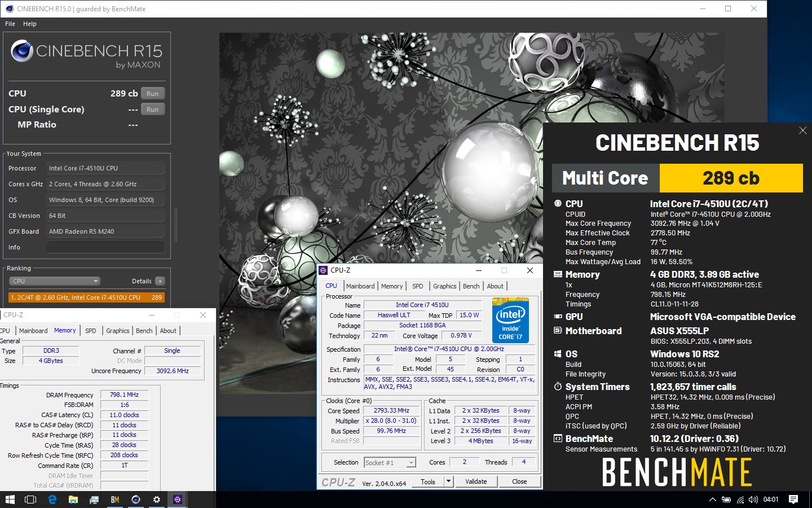Click the monitor graph taskbar icon
Screen dimensions: 812x508
(94, 500)
